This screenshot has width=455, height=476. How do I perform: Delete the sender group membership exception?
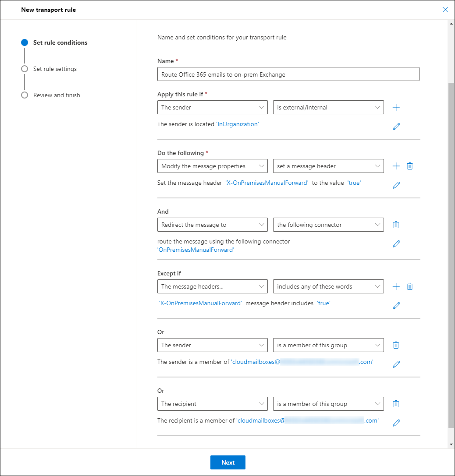pyautogui.click(x=396, y=345)
